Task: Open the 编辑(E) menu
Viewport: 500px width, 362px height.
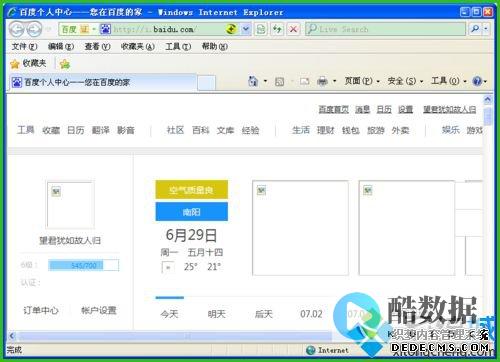Action: (61, 46)
